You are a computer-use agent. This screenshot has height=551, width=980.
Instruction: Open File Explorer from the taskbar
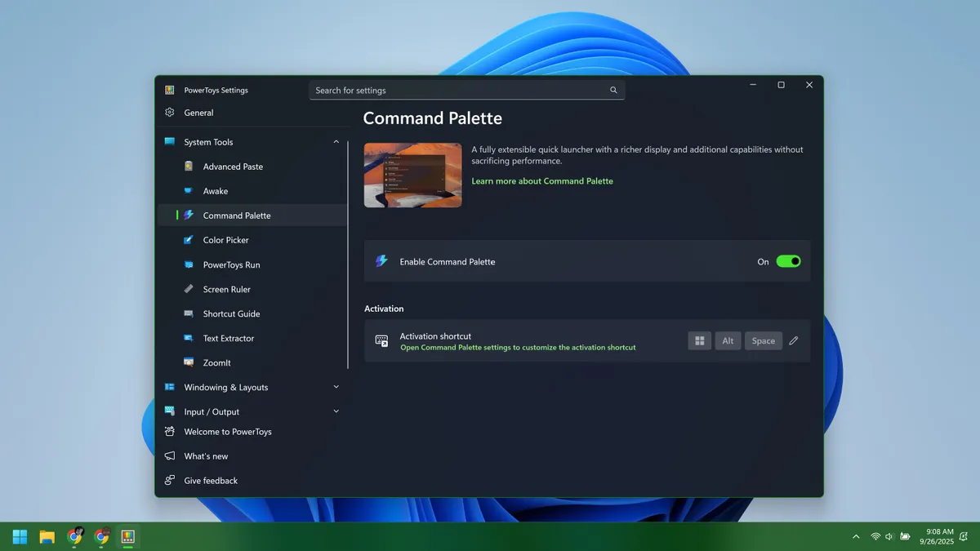click(x=47, y=536)
